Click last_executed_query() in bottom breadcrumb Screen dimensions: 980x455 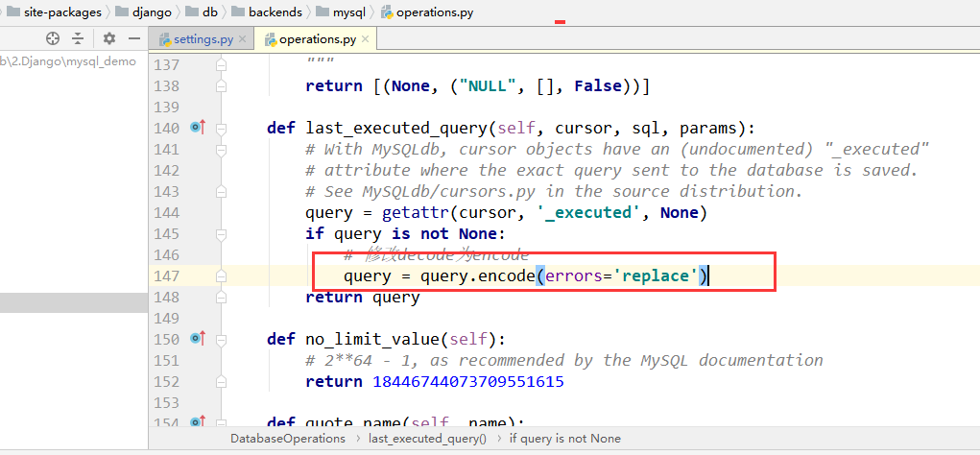pyautogui.click(x=427, y=439)
